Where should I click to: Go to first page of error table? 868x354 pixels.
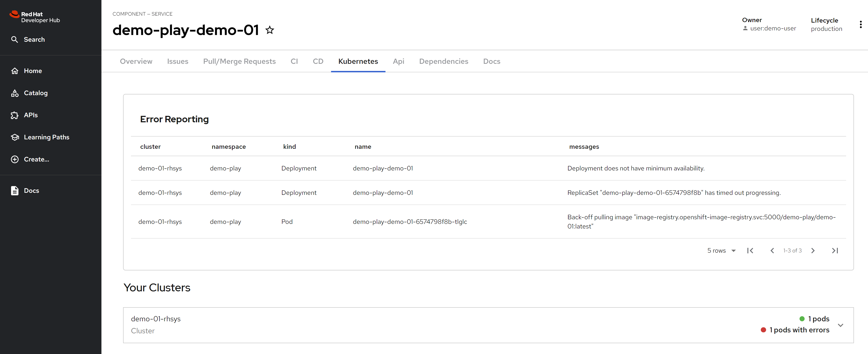pyautogui.click(x=750, y=251)
